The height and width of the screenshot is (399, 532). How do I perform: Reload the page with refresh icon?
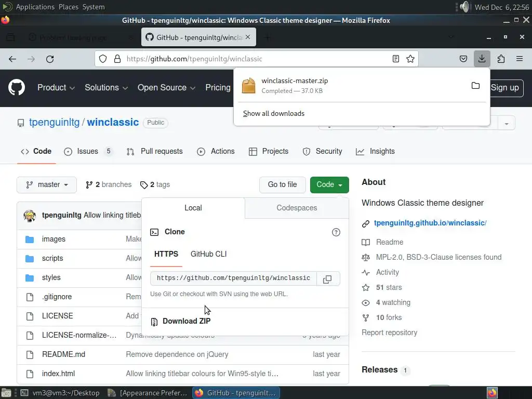pyautogui.click(x=50, y=59)
